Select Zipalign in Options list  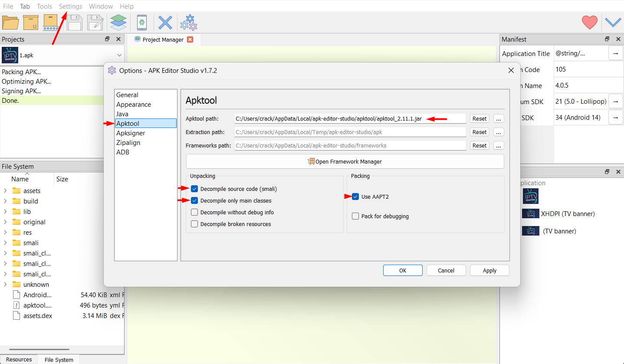click(146, 142)
